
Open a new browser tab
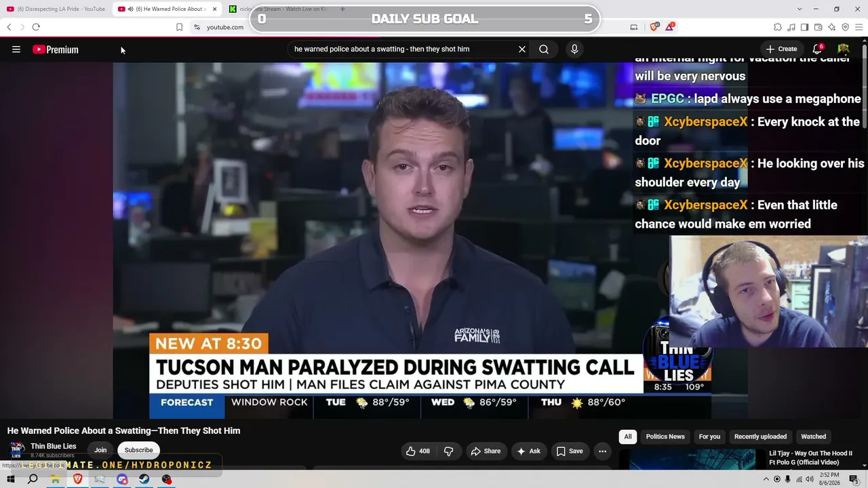[x=342, y=9]
